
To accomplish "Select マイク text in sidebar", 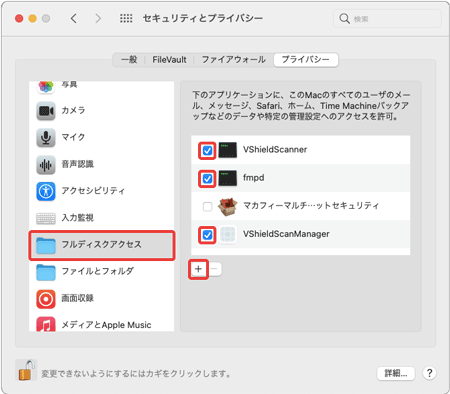I will click(x=73, y=137).
